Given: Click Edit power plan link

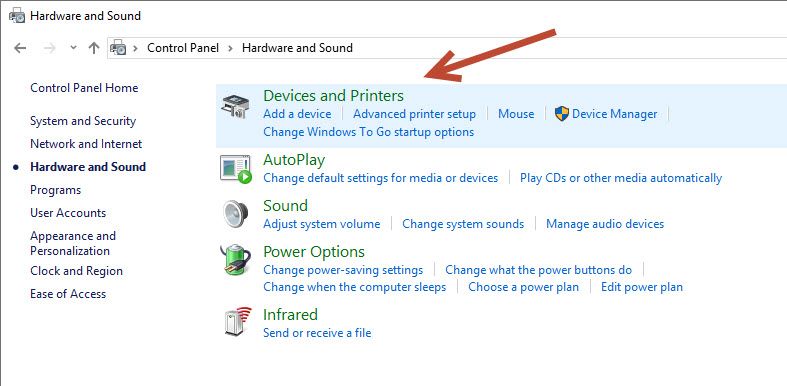Looking at the screenshot, I should point(642,287).
